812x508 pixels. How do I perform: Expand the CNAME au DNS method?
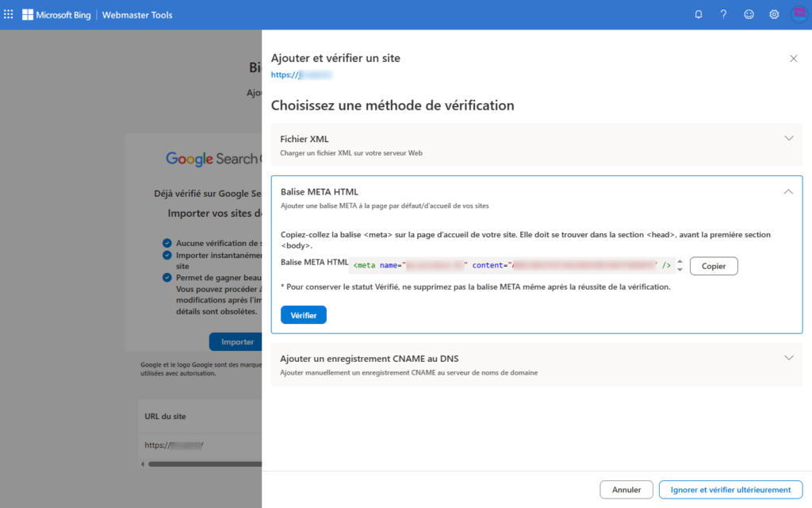(789, 358)
